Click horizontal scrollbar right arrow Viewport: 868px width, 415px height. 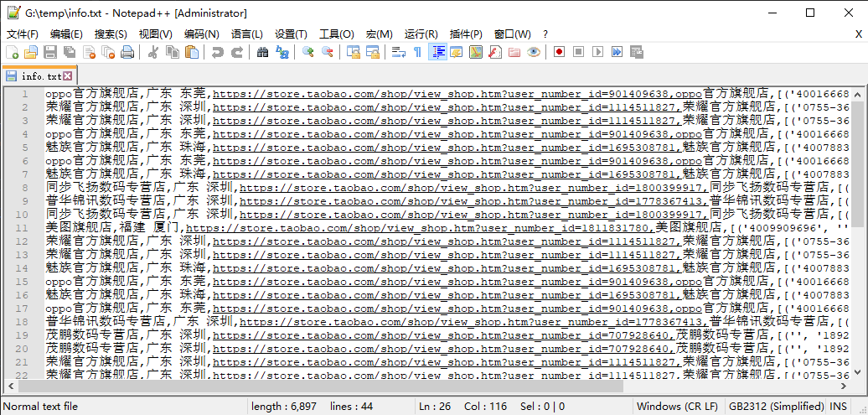(843, 386)
